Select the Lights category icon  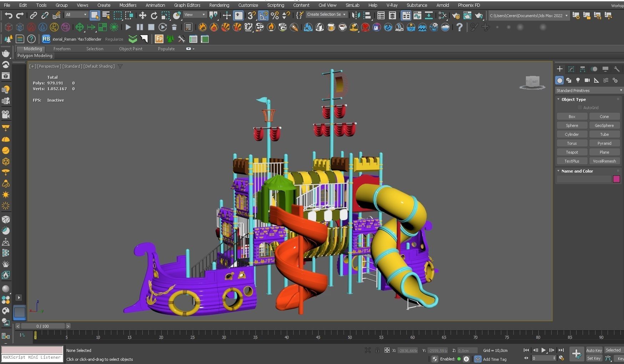click(578, 80)
